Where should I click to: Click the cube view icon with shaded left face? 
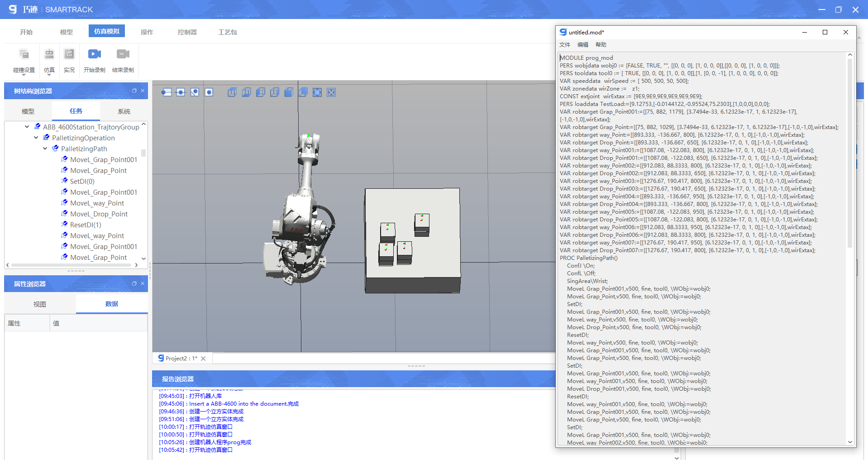click(260, 92)
